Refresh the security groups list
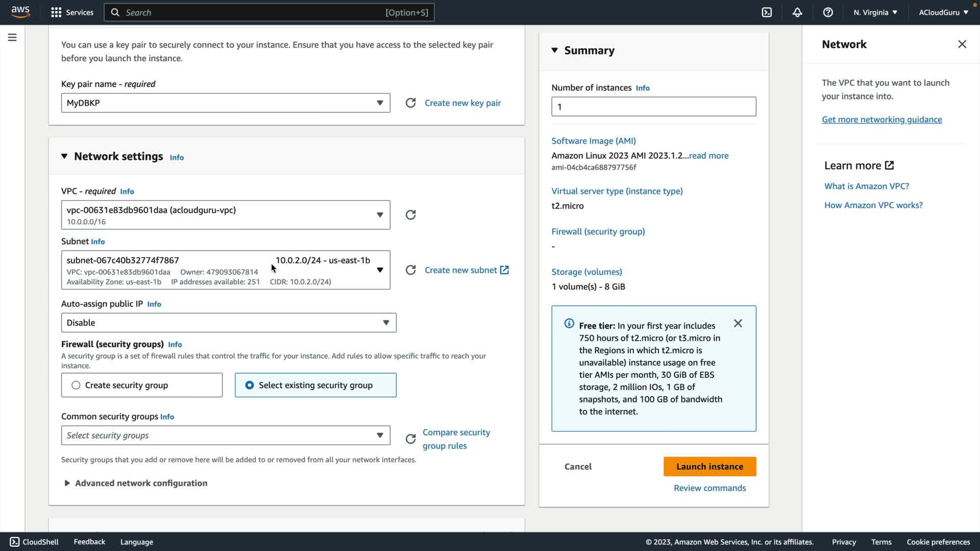 410,439
